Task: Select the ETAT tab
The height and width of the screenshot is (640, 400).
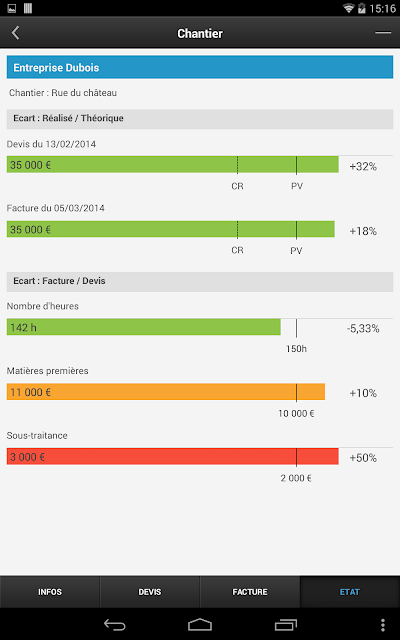Action: 350,592
